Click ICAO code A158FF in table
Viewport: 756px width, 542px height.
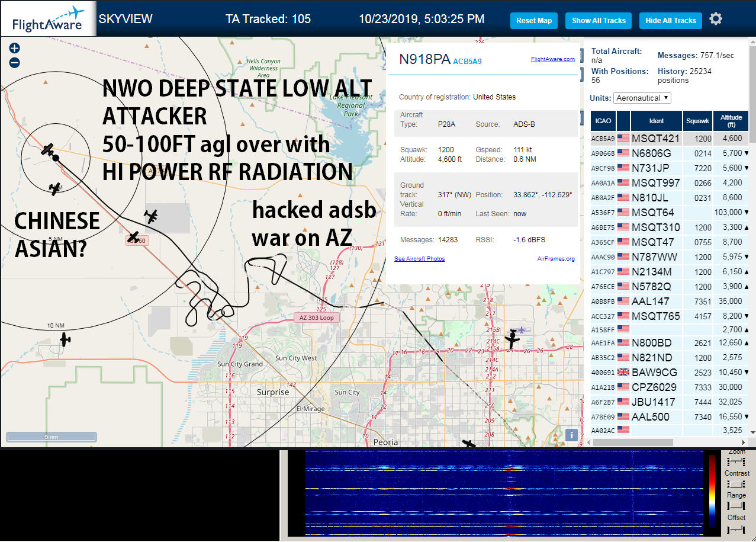(603, 329)
